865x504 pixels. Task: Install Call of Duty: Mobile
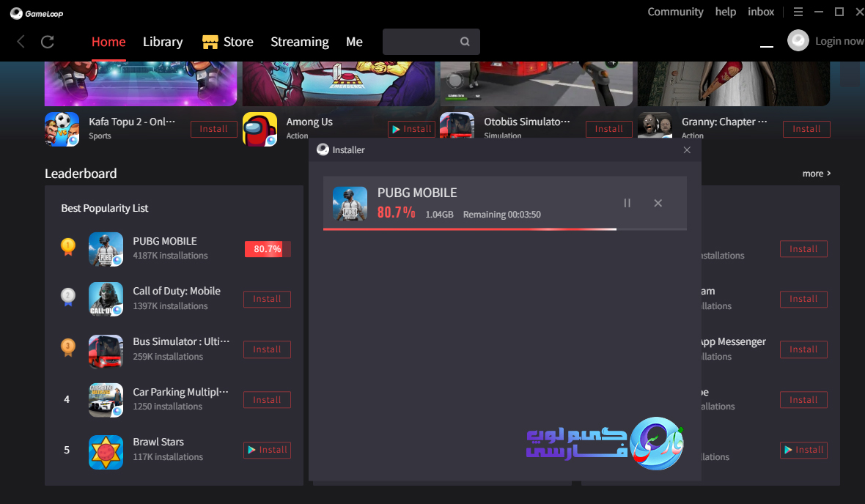267,299
